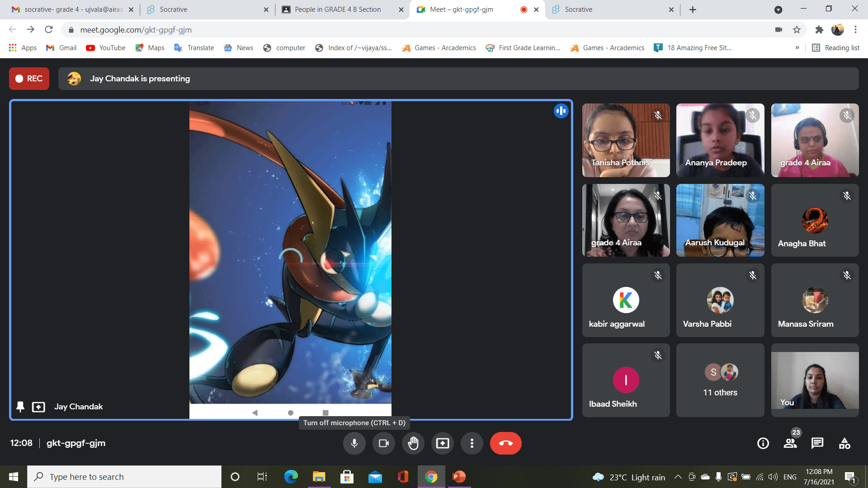
Task: Open PowerPoint from the taskbar
Action: click(459, 477)
